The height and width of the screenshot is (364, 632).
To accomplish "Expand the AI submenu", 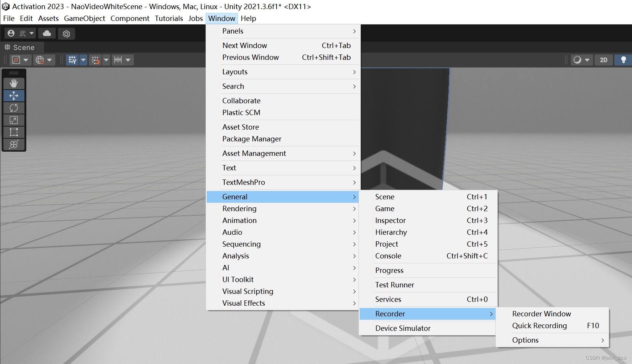I will 283,268.
